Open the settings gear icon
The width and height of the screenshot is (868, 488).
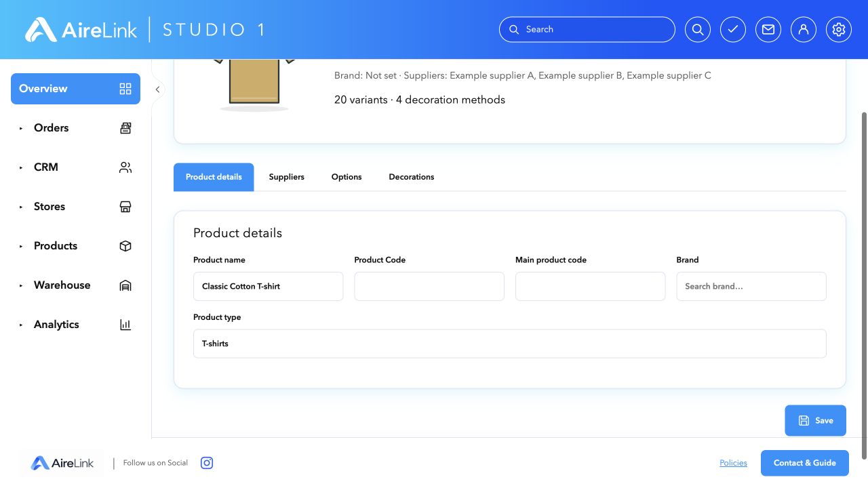pos(839,30)
